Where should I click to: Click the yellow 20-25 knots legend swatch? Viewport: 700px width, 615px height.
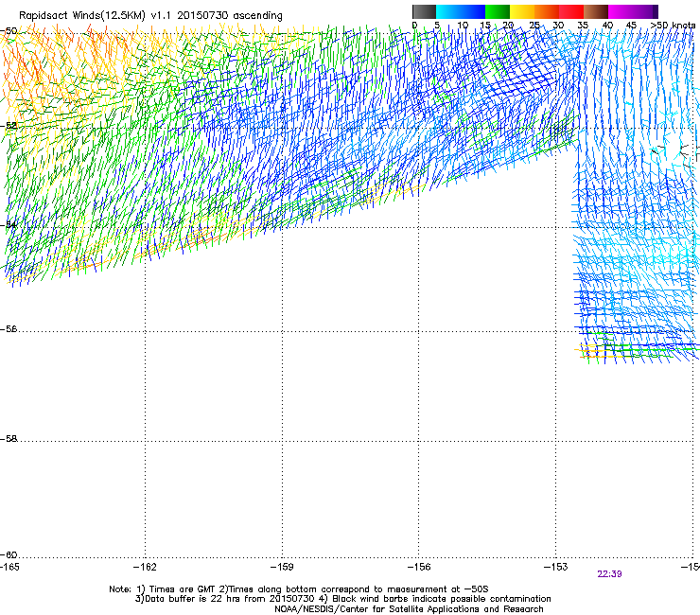(522, 11)
